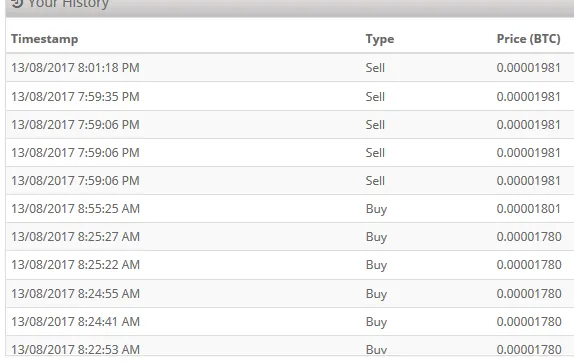Click the Your History panel title

click(68, 4)
